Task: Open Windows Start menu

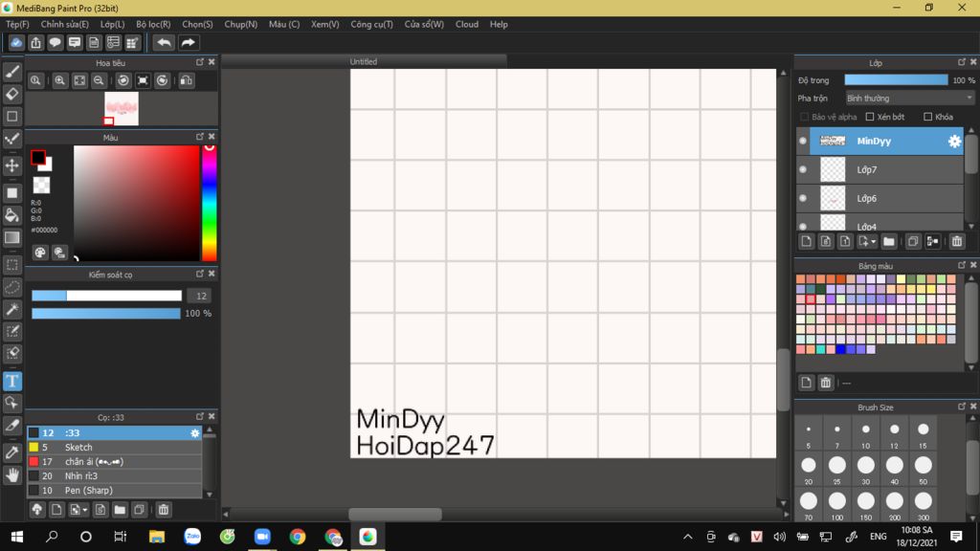Action: tap(17, 537)
